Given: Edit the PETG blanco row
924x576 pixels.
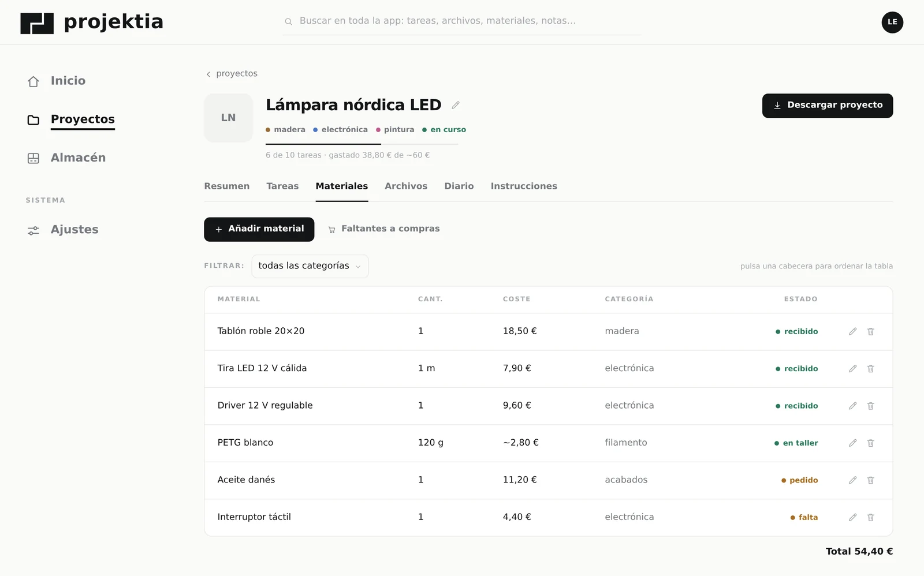Looking at the screenshot, I should (x=852, y=443).
